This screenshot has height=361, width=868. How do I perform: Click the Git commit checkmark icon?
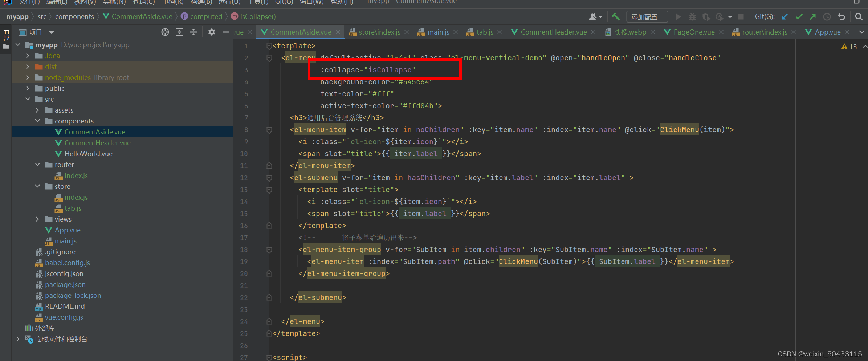[798, 16]
